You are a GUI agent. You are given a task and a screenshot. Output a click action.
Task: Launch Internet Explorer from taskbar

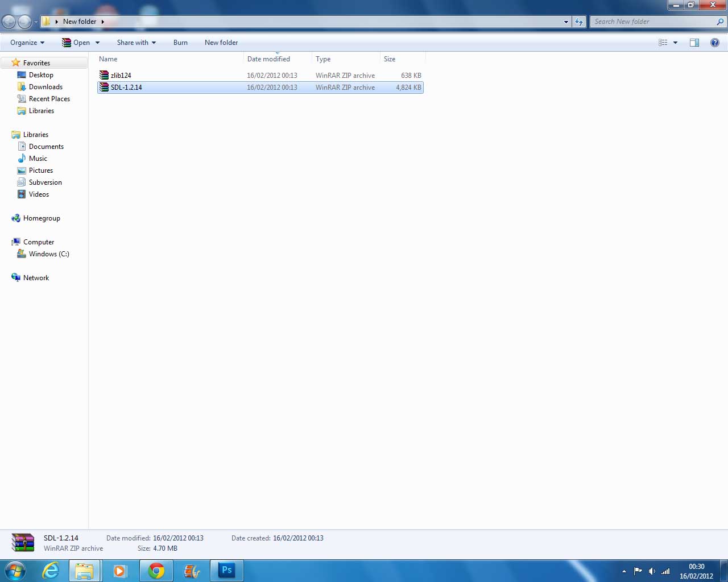(x=51, y=571)
